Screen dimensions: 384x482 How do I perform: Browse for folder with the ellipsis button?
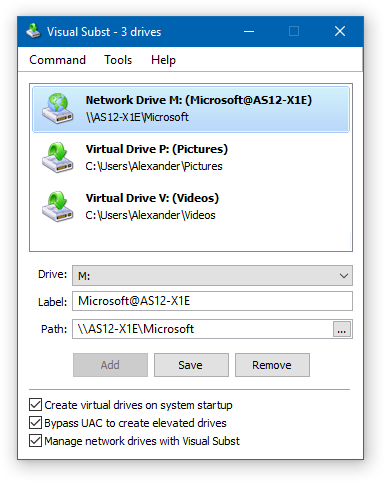tap(342, 329)
